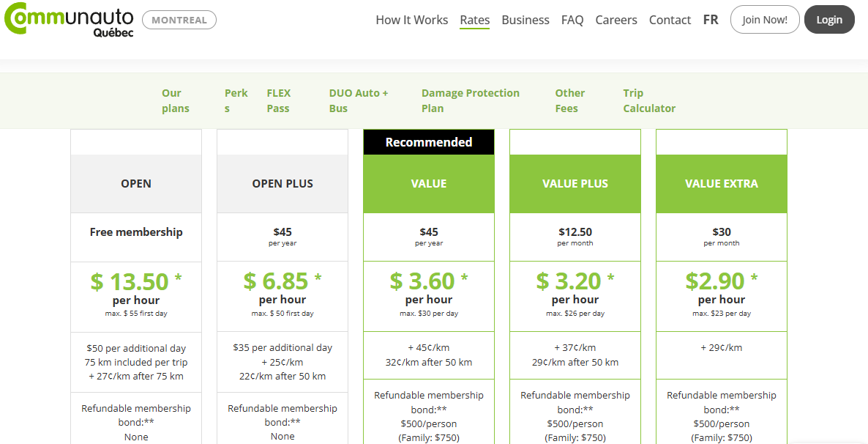Image resolution: width=868 pixels, height=444 pixels.
Task: Click '$500/person' in VALUE column
Action: click(429, 424)
